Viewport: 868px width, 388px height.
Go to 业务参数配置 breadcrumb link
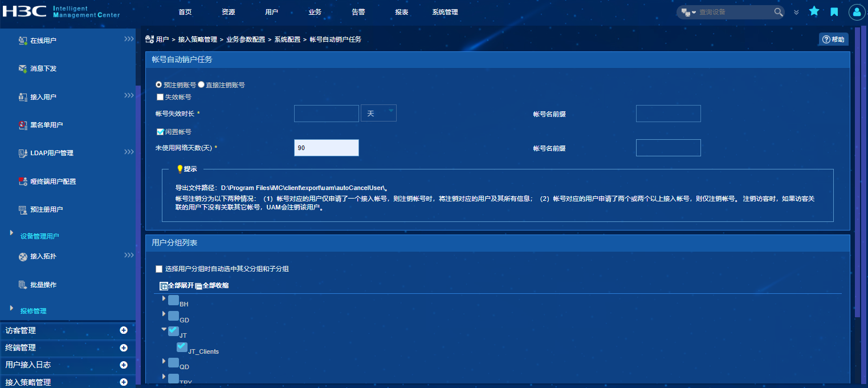tap(246, 39)
